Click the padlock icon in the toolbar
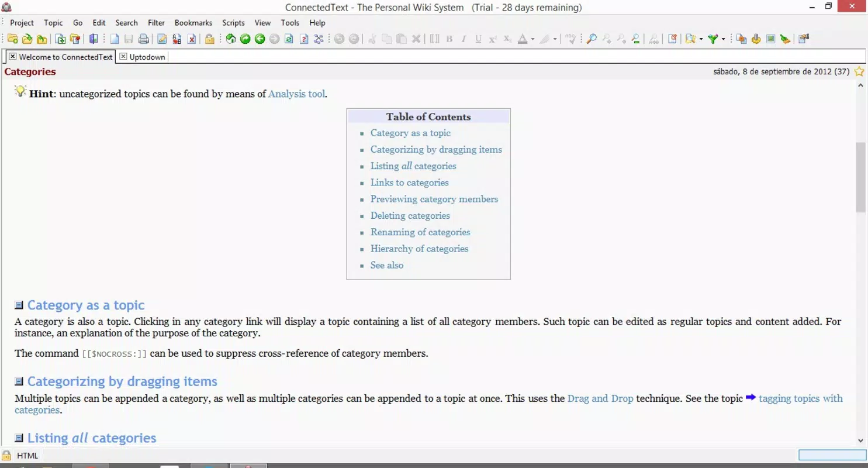Image resolution: width=868 pixels, height=468 pixels. (209, 39)
